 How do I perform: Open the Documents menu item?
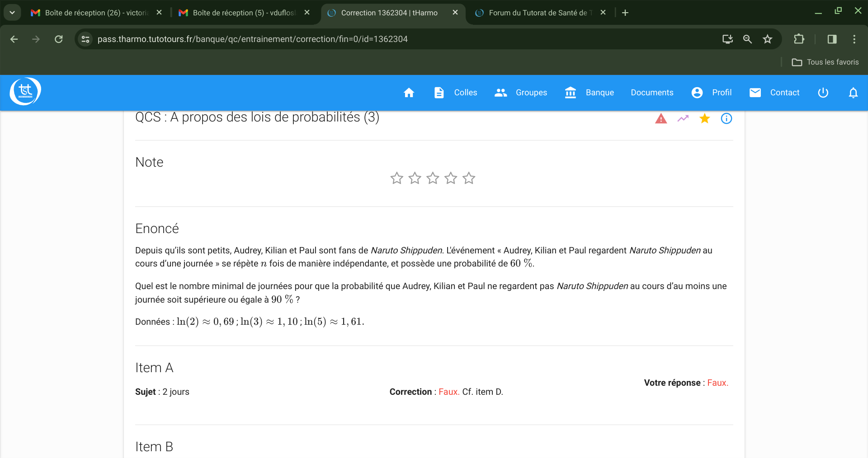(x=652, y=93)
